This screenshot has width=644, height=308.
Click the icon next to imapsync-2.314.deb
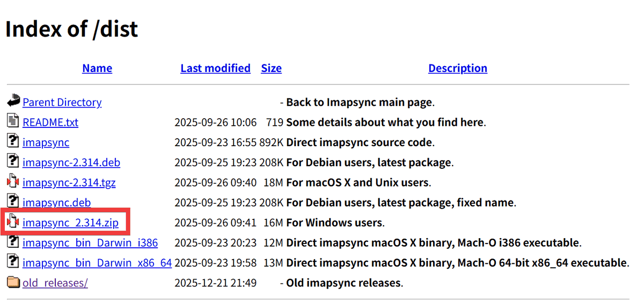pos(13,161)
